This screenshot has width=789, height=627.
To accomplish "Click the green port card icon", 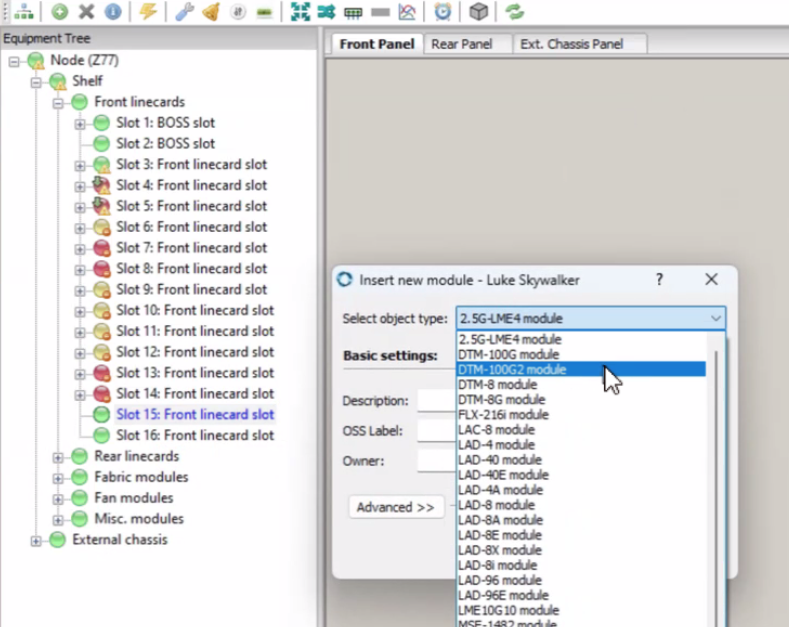I will [353, 13].
